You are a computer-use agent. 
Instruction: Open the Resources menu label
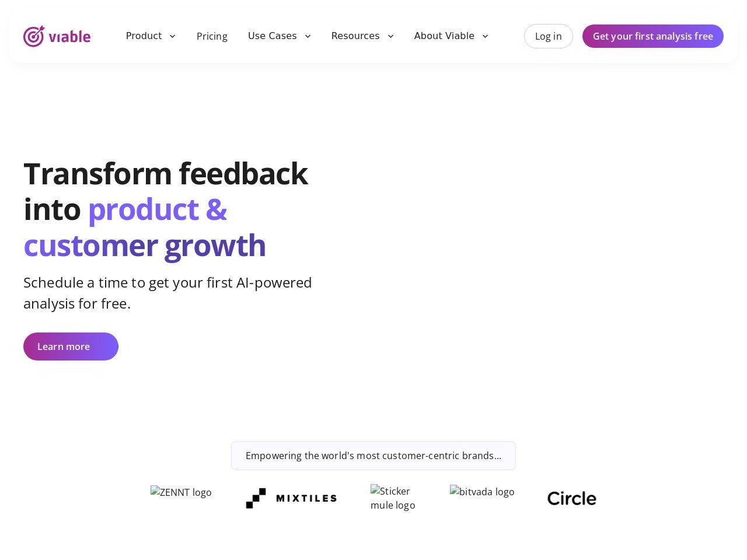355,36
